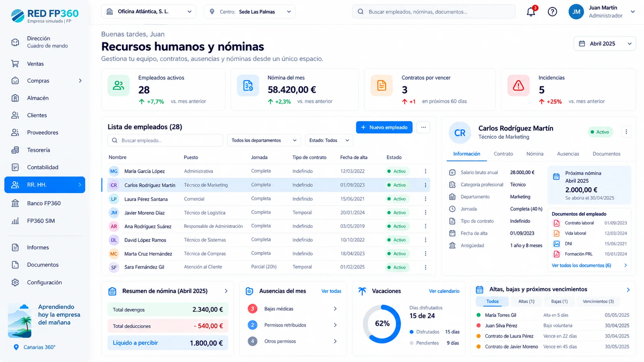Image resolution: width=644 pixels, height=362 pixels.
Task: Open the three-dot menu for Sara Fernández Gil
Action: pos(425,267)
